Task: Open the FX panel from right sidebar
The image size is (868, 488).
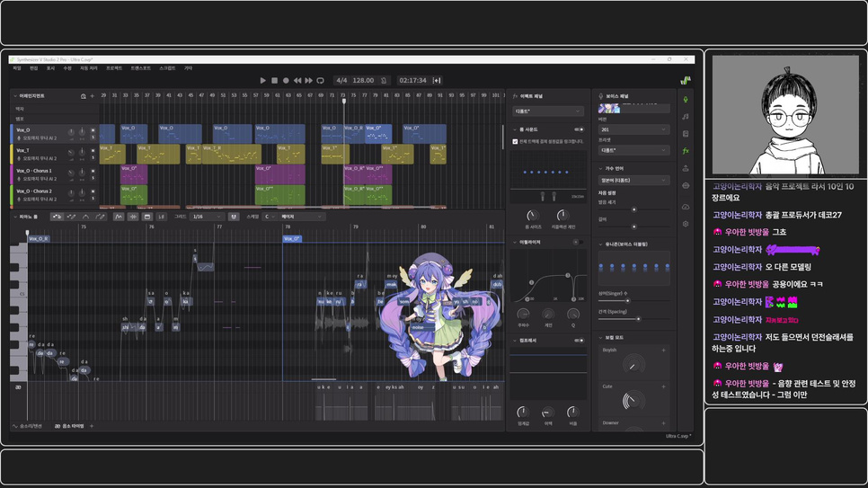Action: (686, 151)
